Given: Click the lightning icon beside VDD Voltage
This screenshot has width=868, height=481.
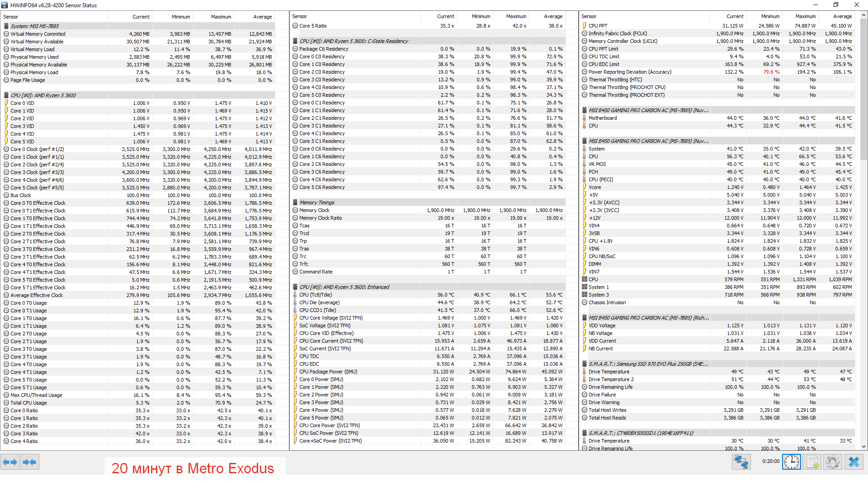Looking at the screenshot, I should (585, 325).
